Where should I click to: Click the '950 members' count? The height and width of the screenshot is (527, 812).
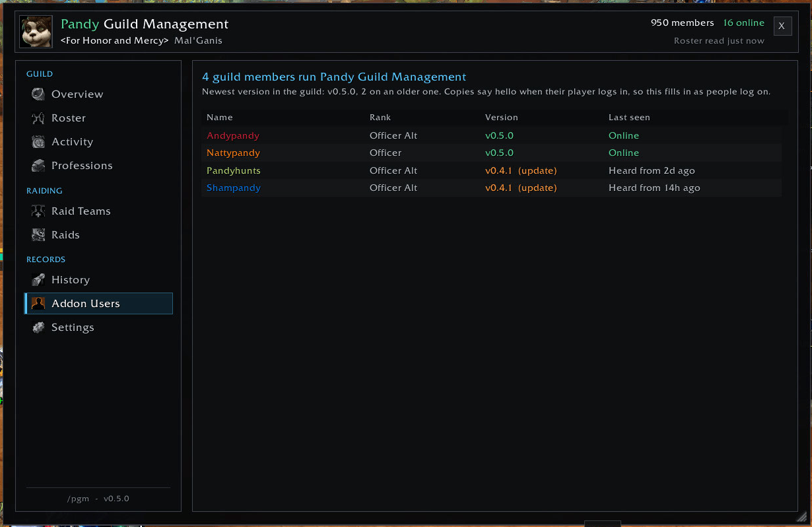tap(683, 22)
